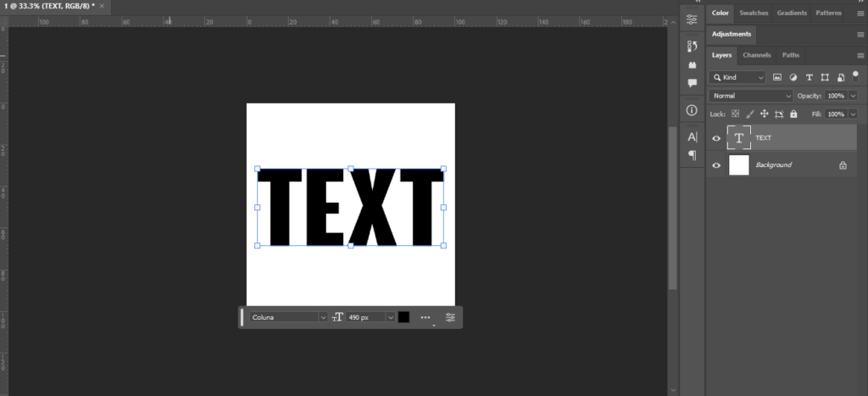This screenshot has height=396, width=868.
Task: Lock transparent pixels on layer
Action: coord(736,114)
